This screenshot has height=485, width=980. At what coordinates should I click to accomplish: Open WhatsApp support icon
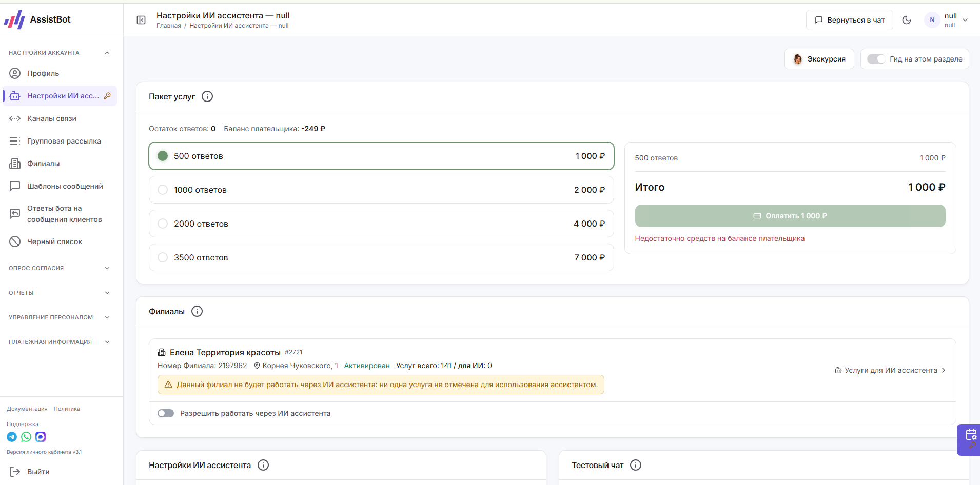(x=26, y=437)
